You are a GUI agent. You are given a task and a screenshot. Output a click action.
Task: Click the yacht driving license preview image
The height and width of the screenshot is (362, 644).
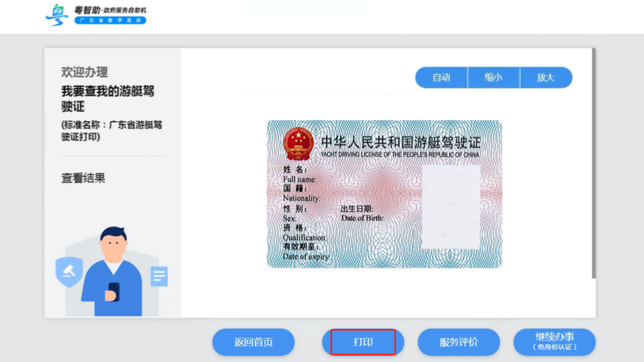click(x=385, y=194)
